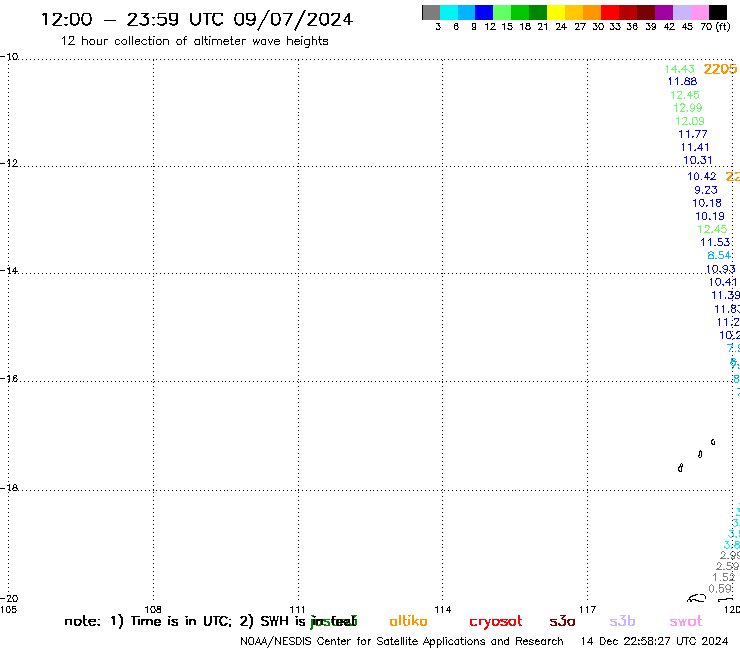Click the date range title text

pyautogui.click(x=197, y=19)
